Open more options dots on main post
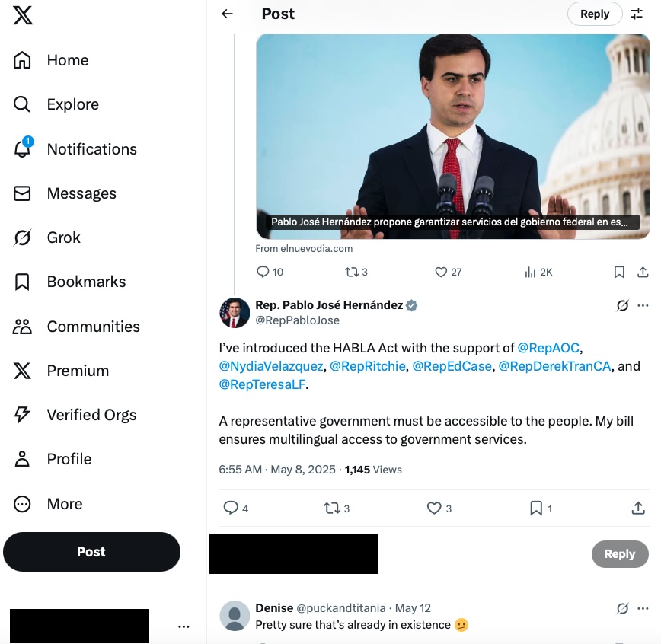The width and height of the screenshot is (661, 644). (x=643, y=305)
